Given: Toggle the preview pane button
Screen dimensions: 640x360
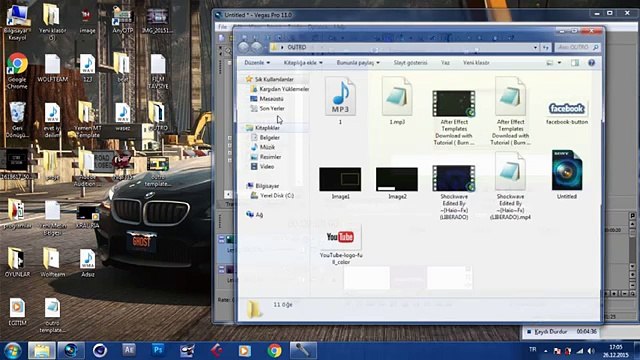Looking at the screenshot, I should coord(575,63).
